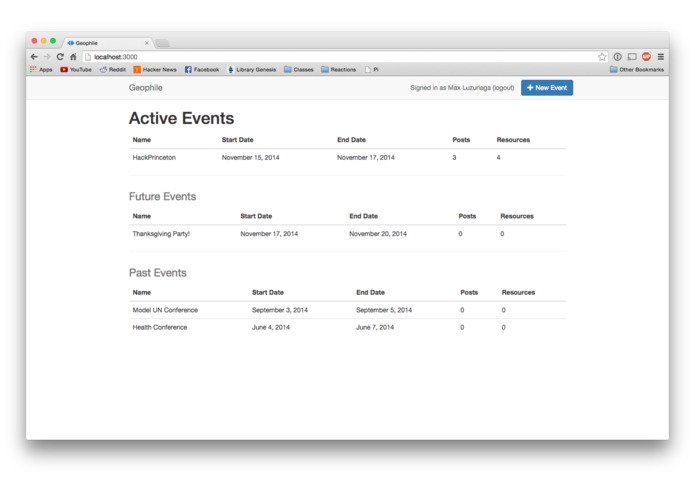Viewport: 695px width, 494px height.
Task: Click HackPrinceton resources count 4
Action: point(499,158)
